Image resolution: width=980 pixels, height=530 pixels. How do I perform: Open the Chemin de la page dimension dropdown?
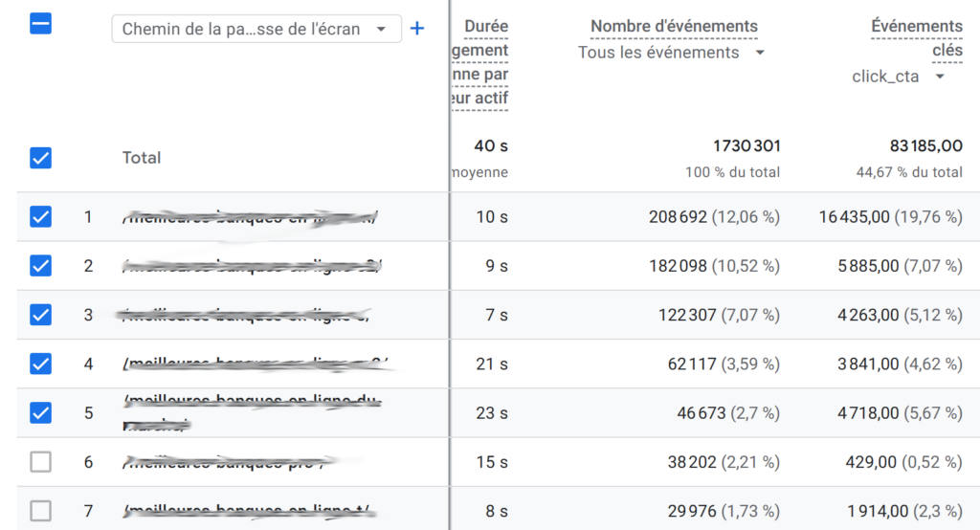point(256,29)
